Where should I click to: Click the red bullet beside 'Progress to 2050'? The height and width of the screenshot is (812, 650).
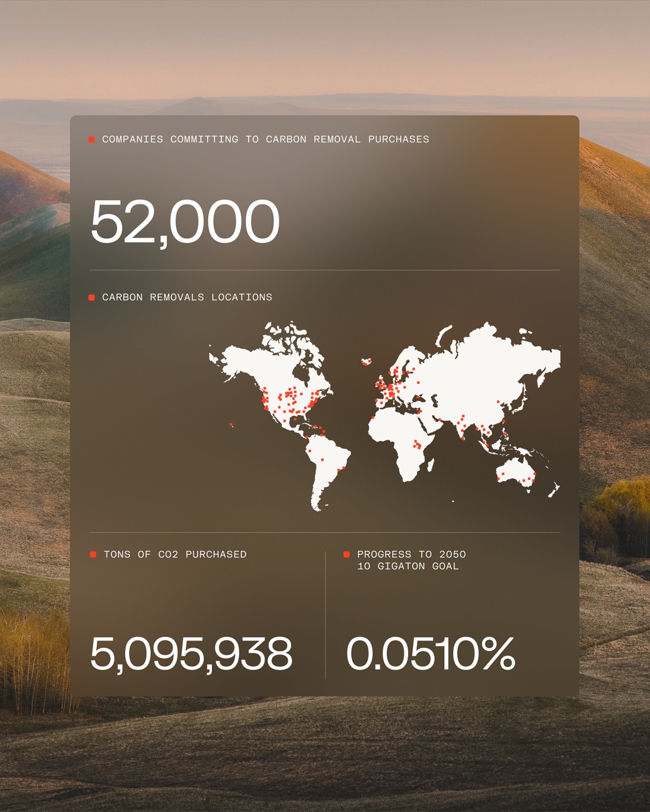(347, 555)
